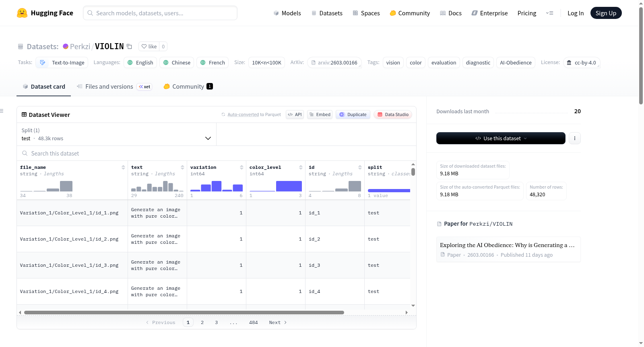The width and height of the screenshot is (644, 347).
Task: Click the Next page button
Action: tap(278, 322)
